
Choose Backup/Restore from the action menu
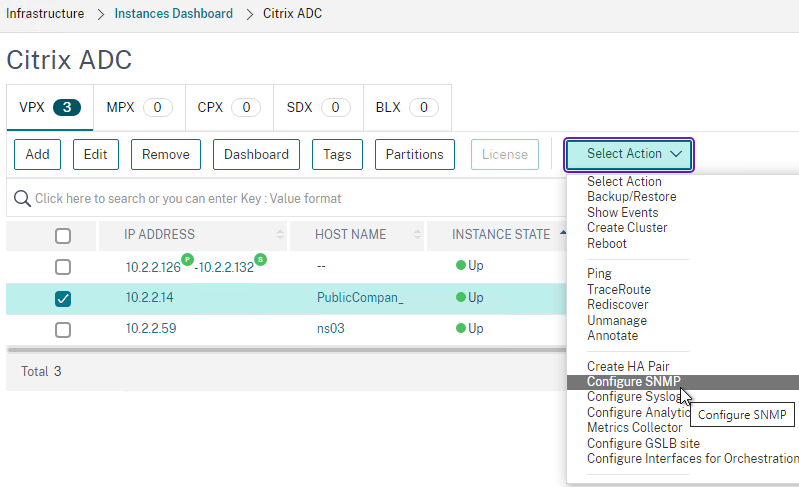631,197
